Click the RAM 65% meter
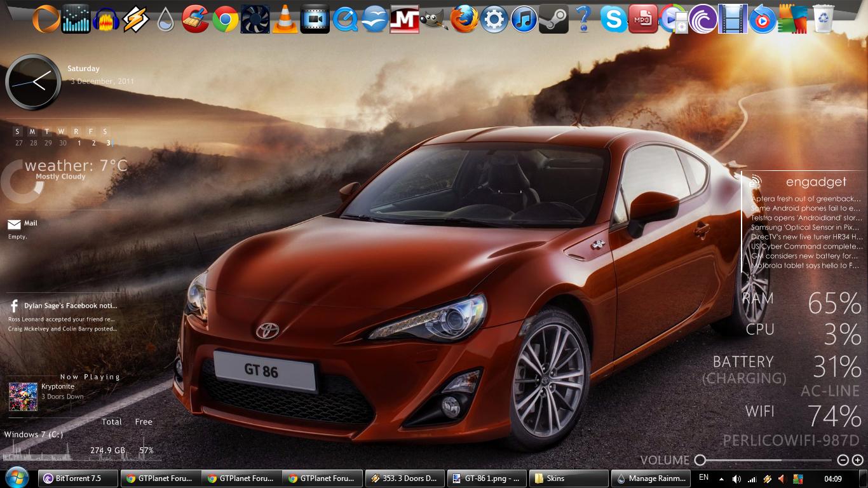The width and height of the screenshot is (868, 488). [x=802, y=303]
